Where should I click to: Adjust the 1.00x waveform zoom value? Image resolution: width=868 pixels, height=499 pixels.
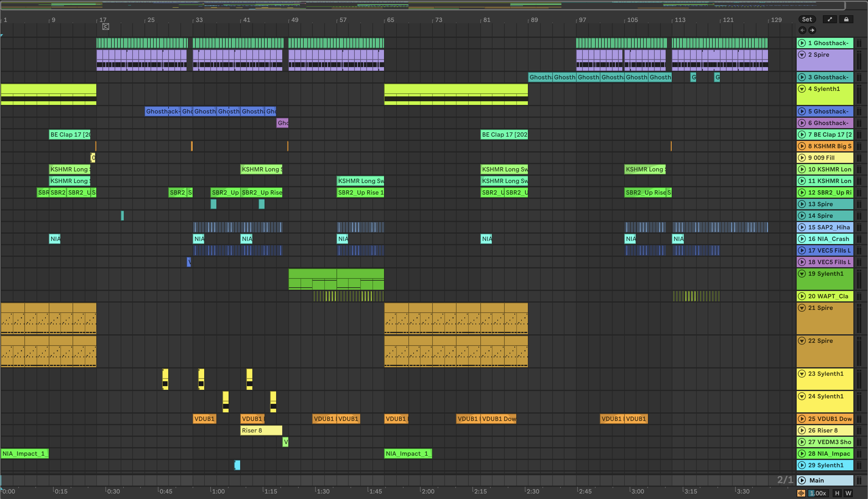tap(818, 493)
